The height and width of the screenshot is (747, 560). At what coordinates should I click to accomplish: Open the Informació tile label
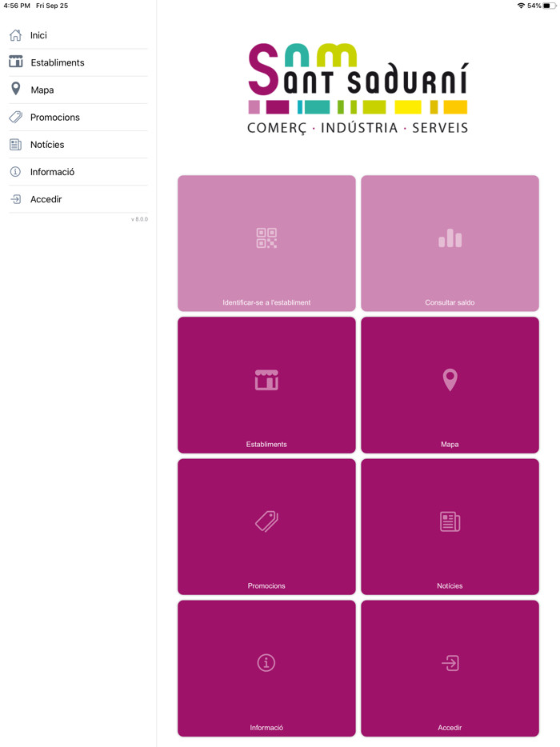point(266,728)
